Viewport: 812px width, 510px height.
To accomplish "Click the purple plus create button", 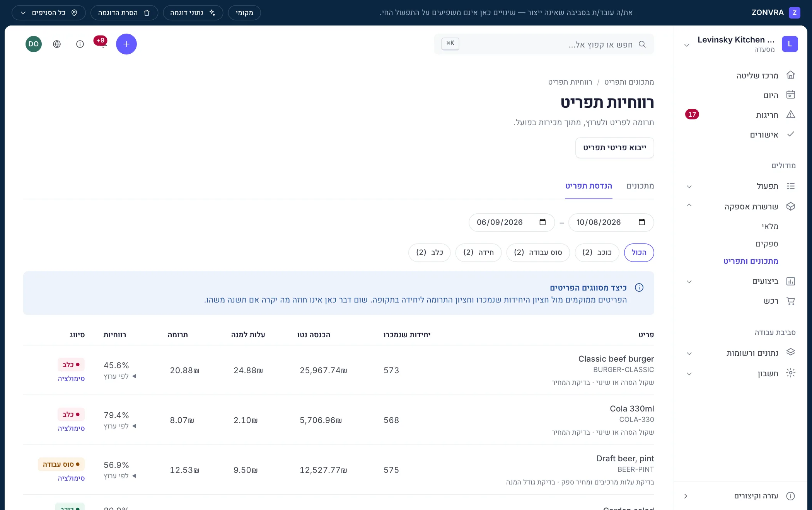I will [126, 44].
